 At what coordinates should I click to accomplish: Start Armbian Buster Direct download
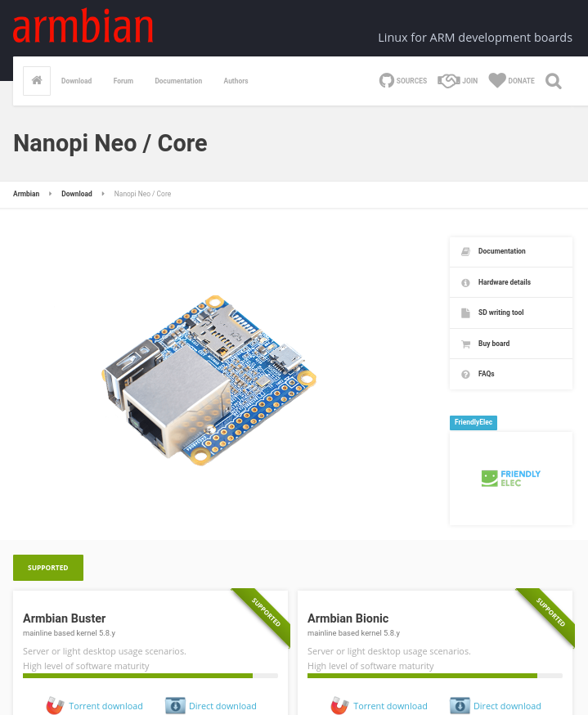(x=222, y=706)
